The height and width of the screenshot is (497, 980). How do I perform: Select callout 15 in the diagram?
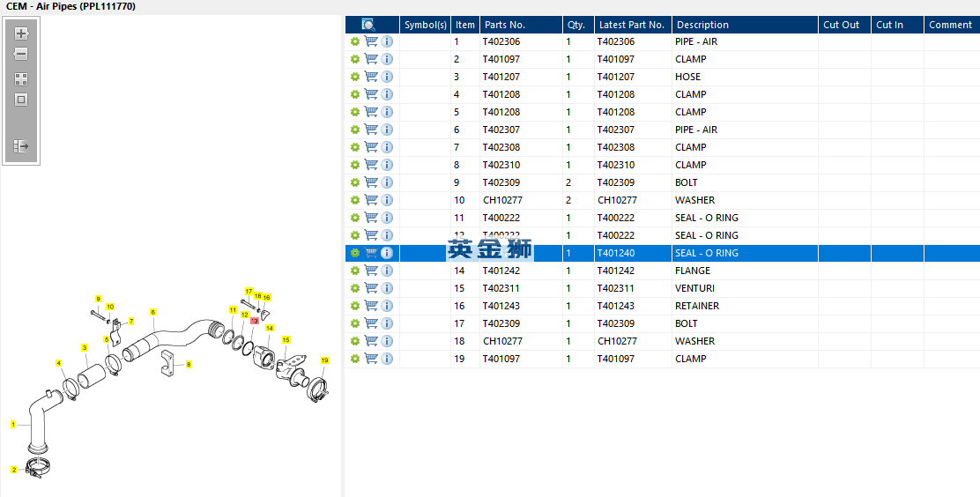coord(286,340)
